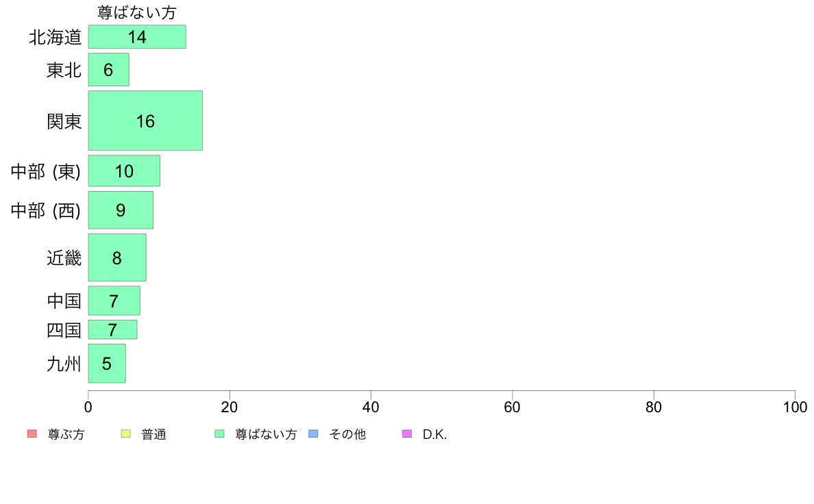Click the D.K. legend text
Viewport: 814px width, 504px height.
[x=434, y=434]
